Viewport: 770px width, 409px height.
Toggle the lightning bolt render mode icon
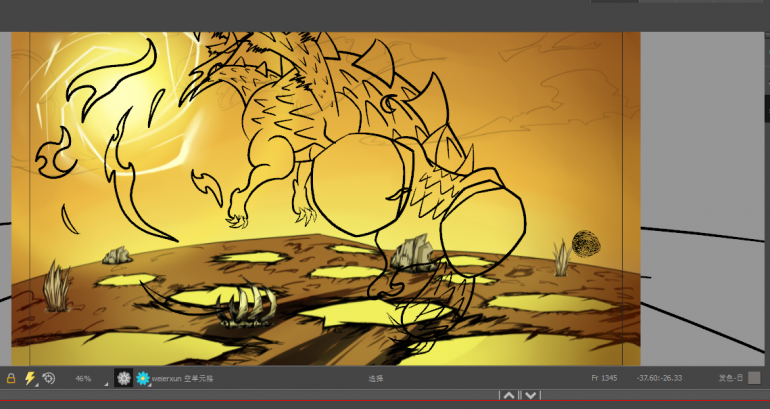[x=30, y=379]
